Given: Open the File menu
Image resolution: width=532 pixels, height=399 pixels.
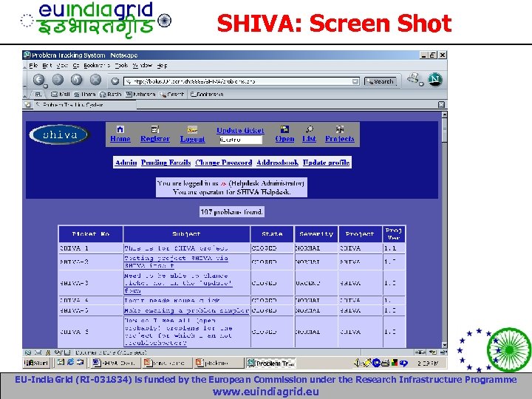Looking at the screenshot, I should [x=33, y=66].
